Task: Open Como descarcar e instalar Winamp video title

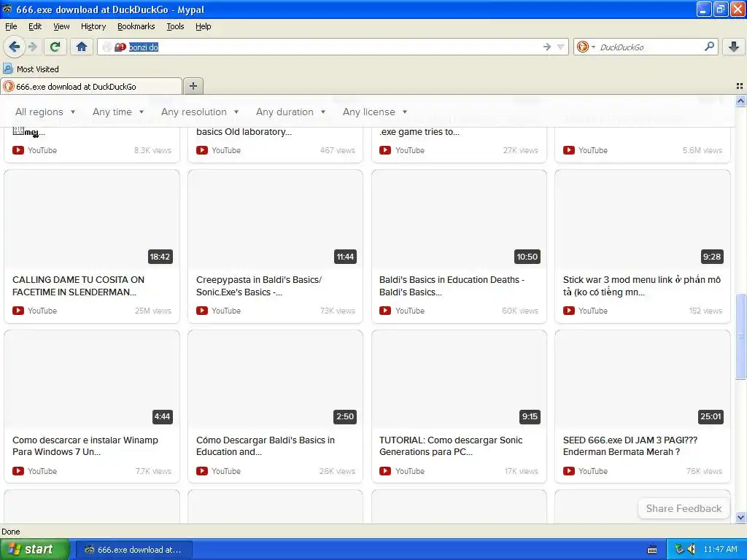Action: 85,446
